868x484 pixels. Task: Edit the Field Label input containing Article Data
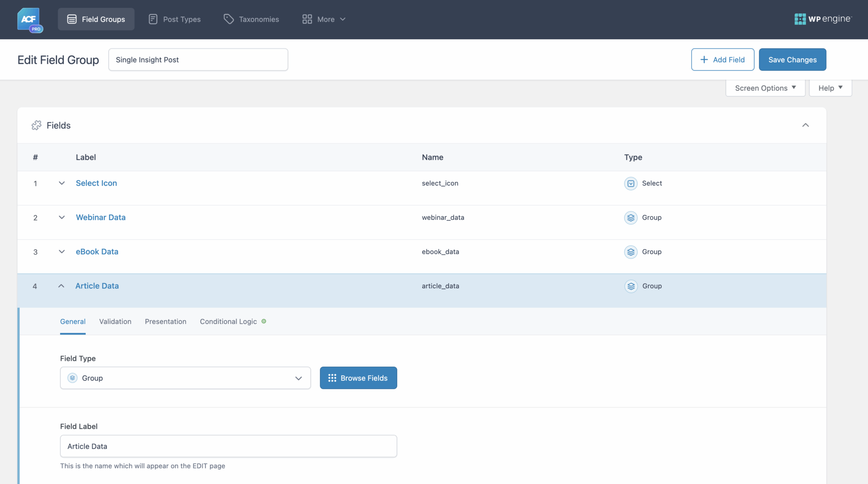(x=228, y=446)
